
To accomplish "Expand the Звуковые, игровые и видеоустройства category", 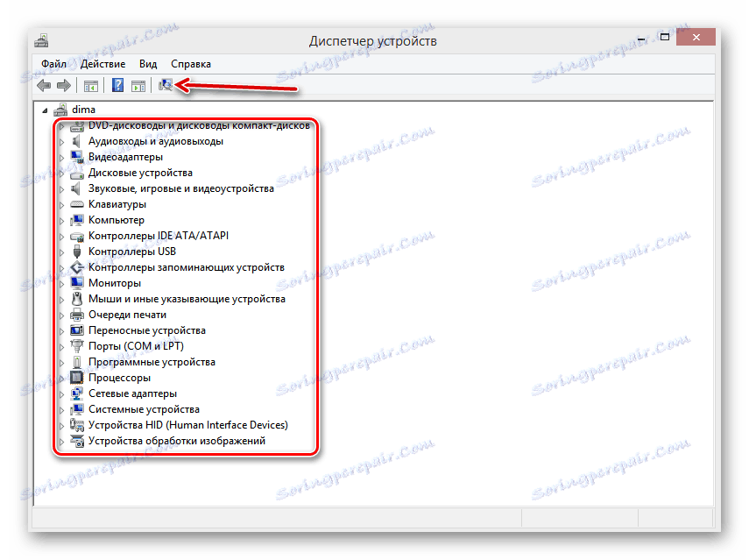I will (61, 188).
